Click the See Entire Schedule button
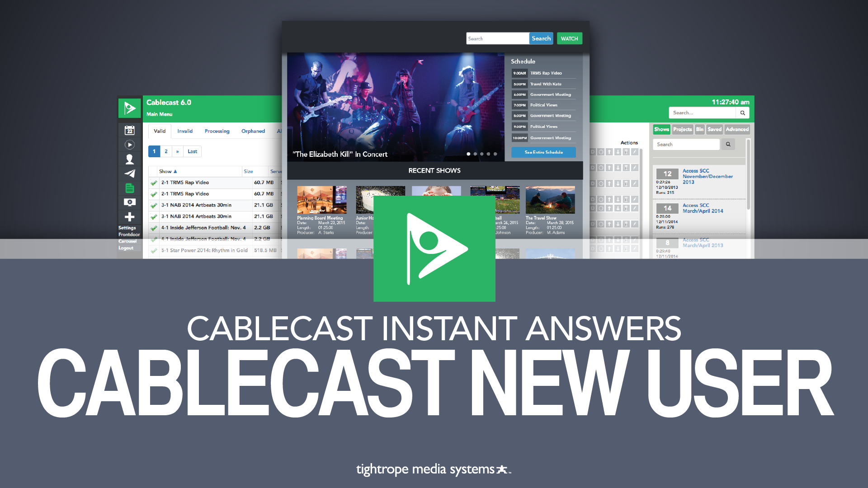 [542, 153]
